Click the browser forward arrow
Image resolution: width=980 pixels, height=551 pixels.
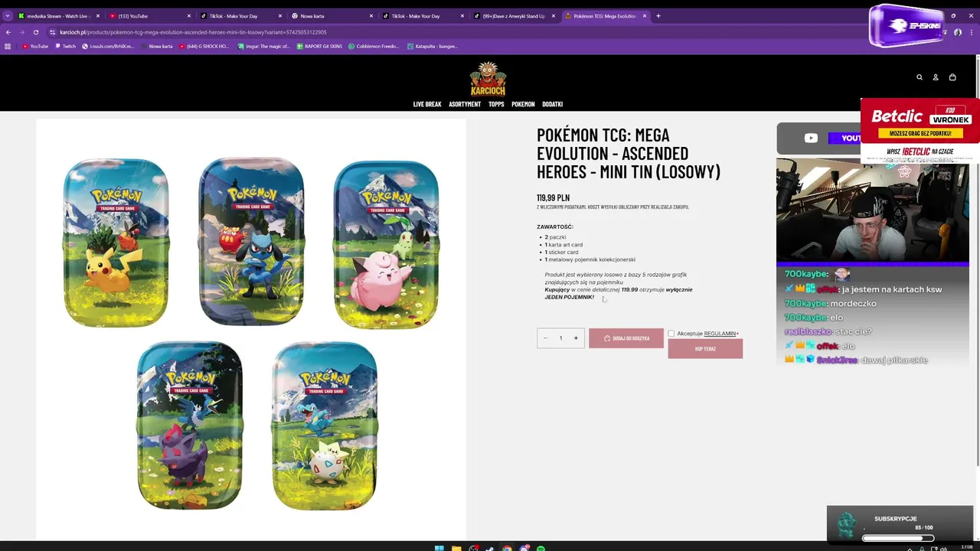[22, 32]
